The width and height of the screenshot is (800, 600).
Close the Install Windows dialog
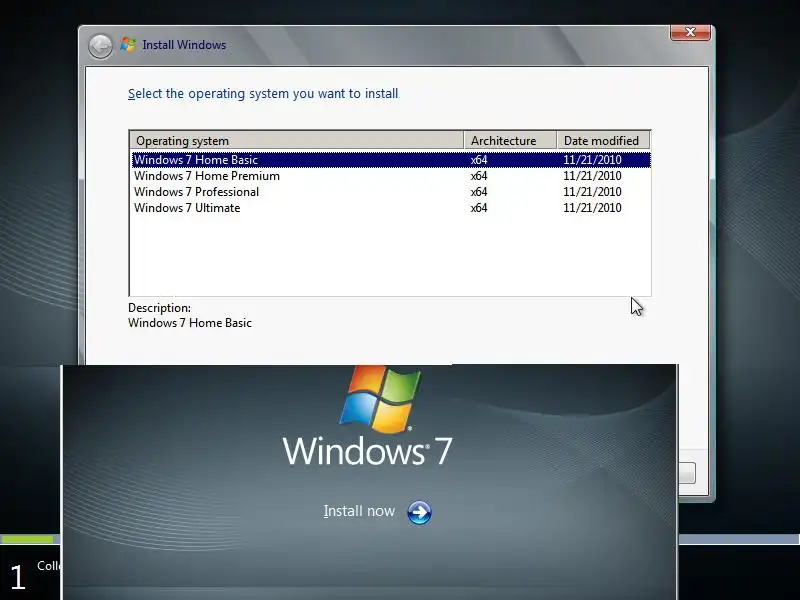pos(690,32)
